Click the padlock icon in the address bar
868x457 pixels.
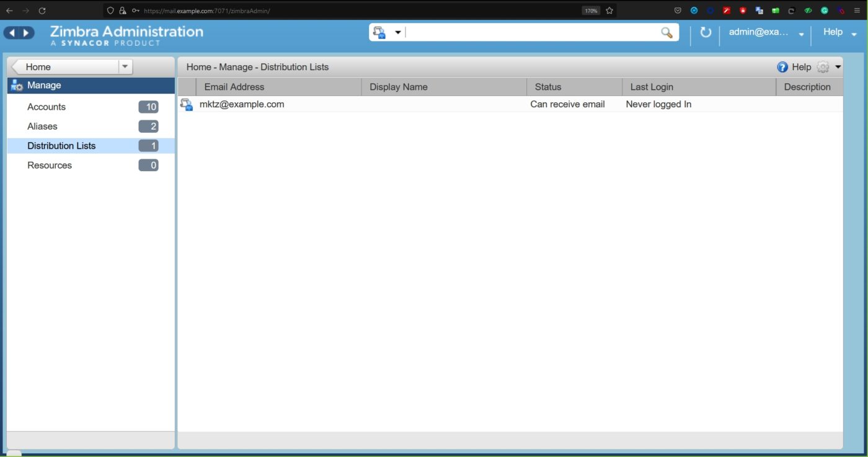coord(123,11)
